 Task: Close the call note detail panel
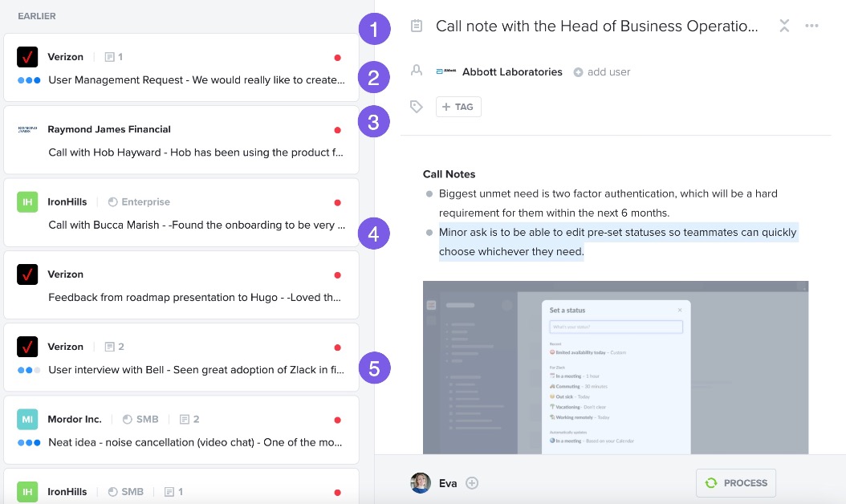point(784,26)
